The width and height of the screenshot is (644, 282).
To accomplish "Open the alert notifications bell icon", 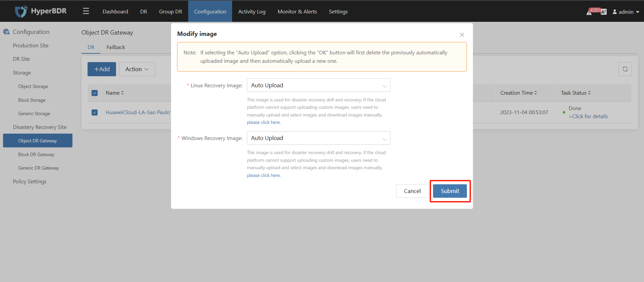I will pyautogui.click(x=589, y=12).
